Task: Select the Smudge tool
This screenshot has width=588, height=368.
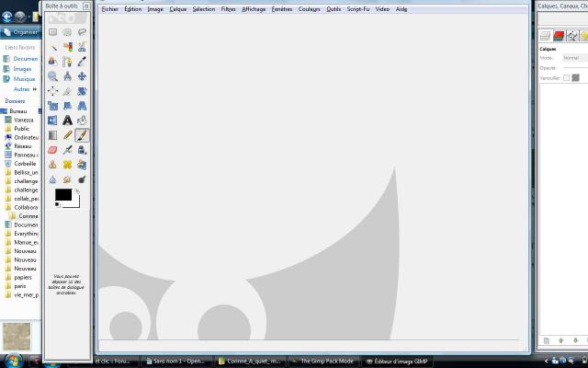Action: tap(67, 179)
